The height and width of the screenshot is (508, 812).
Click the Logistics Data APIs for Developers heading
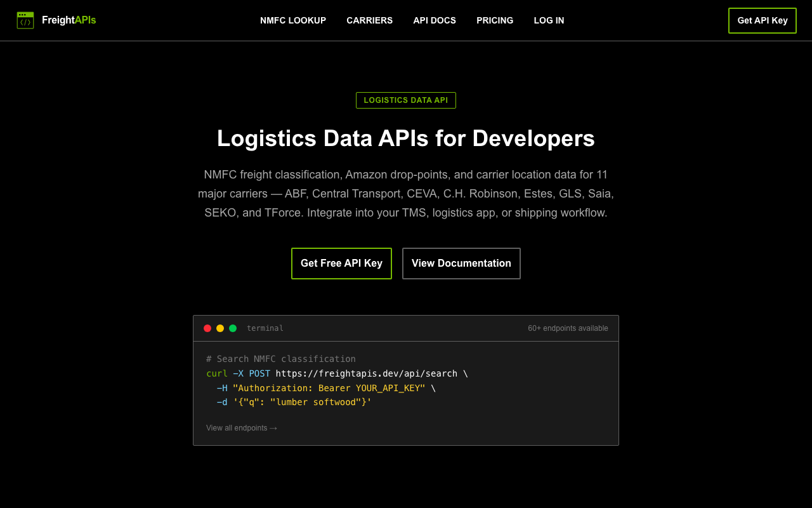coord(406,138)
